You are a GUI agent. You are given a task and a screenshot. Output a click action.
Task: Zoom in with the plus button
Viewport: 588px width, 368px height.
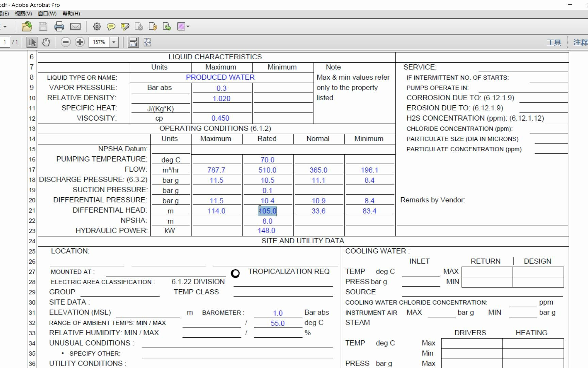(x=80, y=42)
